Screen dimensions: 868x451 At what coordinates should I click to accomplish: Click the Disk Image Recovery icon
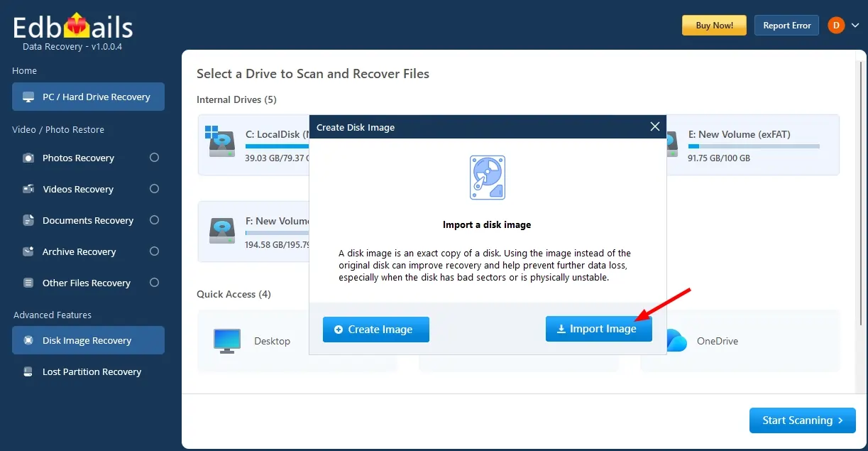pyautogui.click(x=28, y=340)
